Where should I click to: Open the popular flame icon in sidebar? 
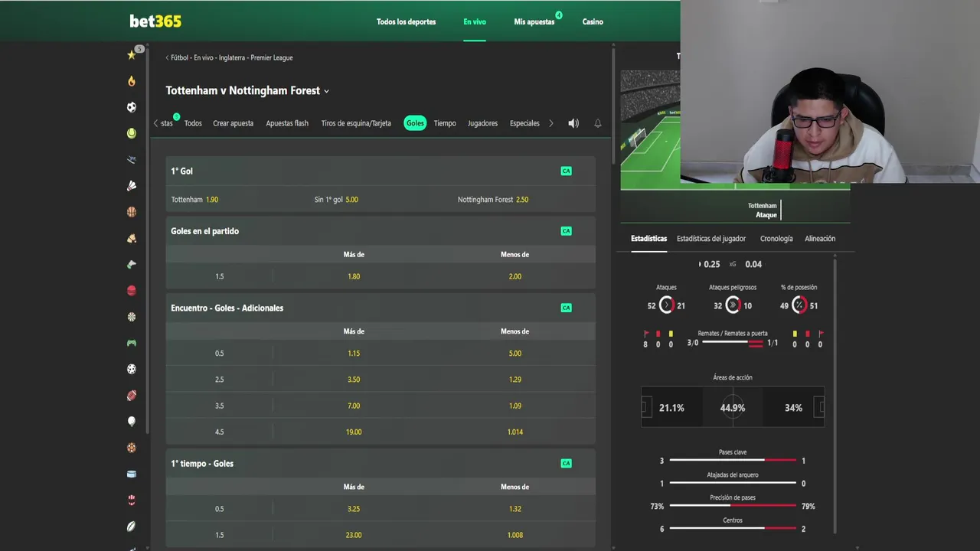click(132, 81)
